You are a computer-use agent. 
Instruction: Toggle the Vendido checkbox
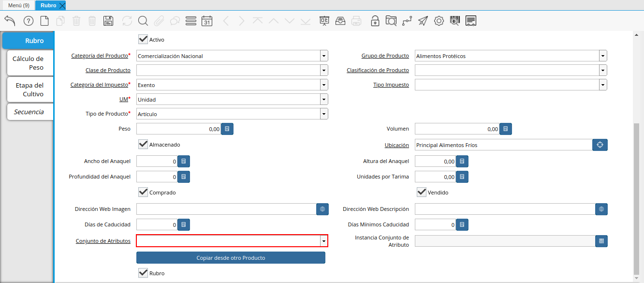pos(422,192)
